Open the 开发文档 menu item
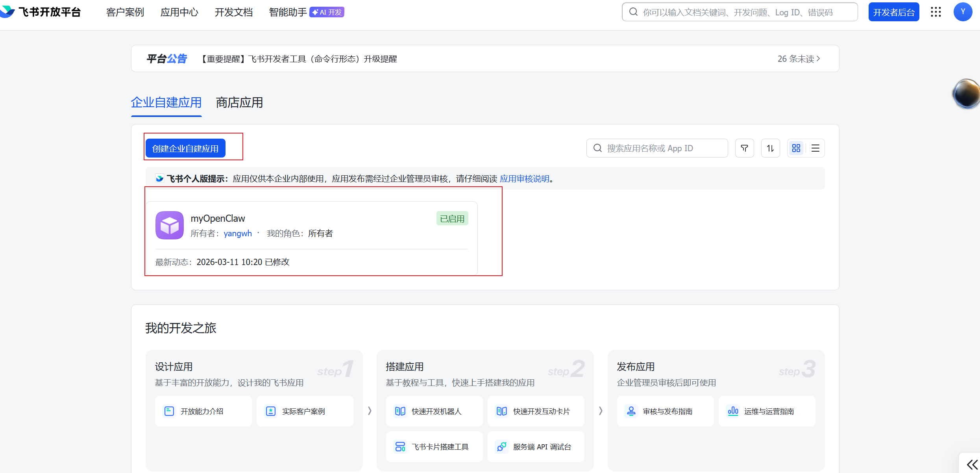The image size is (980, 473). (x=234, y=12)
